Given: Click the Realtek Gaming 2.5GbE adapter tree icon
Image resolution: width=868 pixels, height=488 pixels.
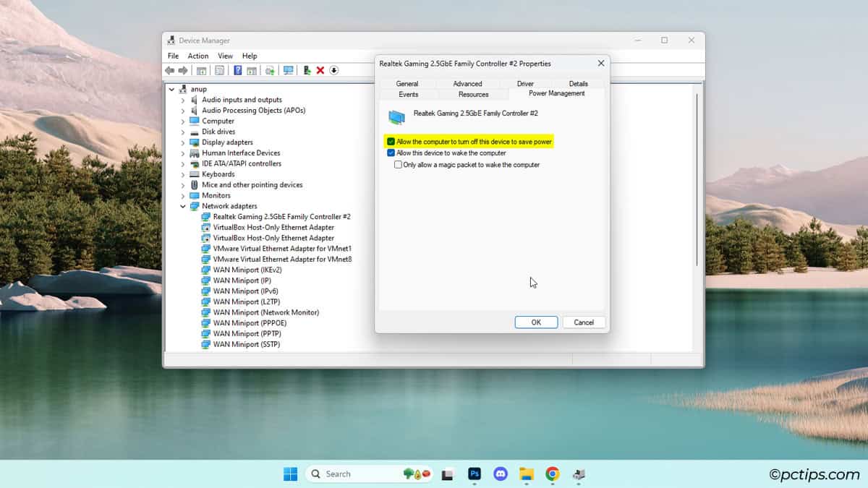Looking at the screenshot, I should 205,217.
